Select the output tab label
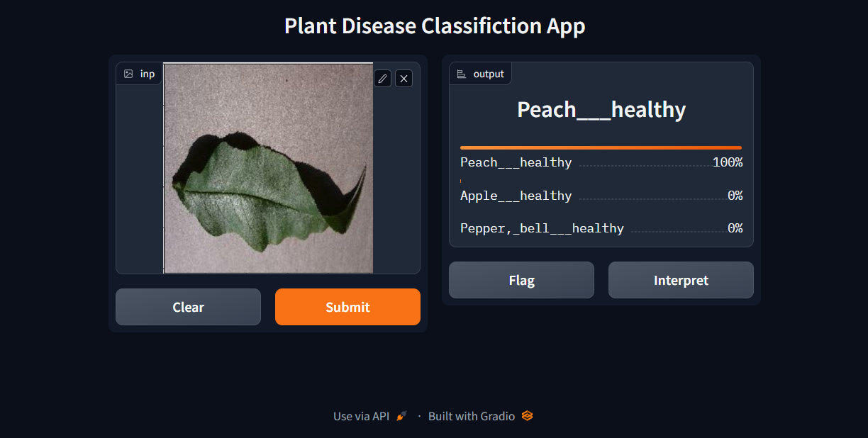Image resolution: width=868 pixels, height=438 pixels. [x=489, y=73]
